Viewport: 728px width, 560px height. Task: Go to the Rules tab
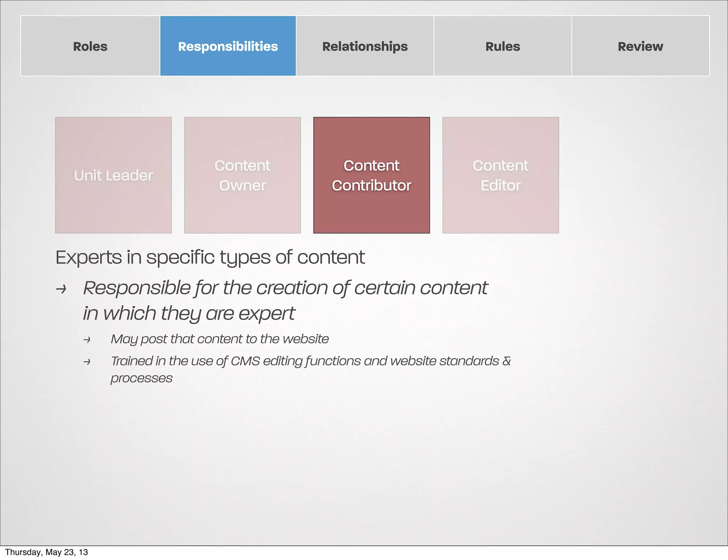pos(503,46)
